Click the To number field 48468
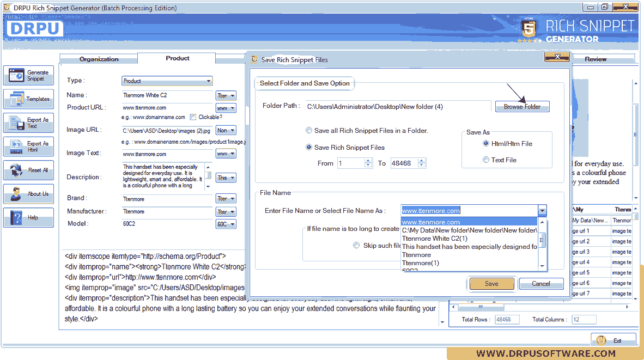Image resolution: width=644 pixels, height=360 pixels. [404, 163]
